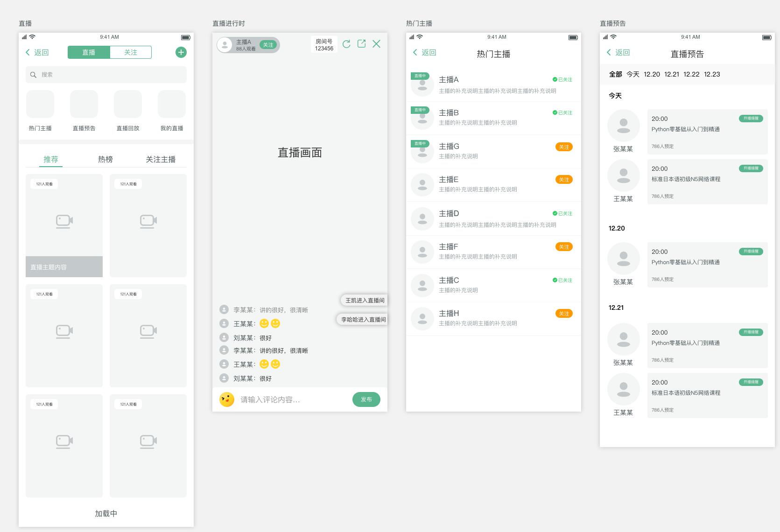
Task: Click avatar of 主播D in list
Action: click(422, 219)
